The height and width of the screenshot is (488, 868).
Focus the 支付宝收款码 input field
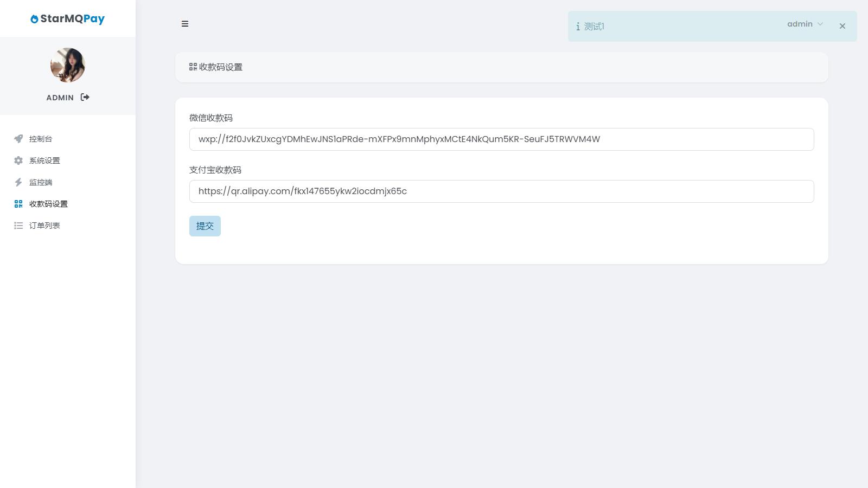click(x=501, y=191)
